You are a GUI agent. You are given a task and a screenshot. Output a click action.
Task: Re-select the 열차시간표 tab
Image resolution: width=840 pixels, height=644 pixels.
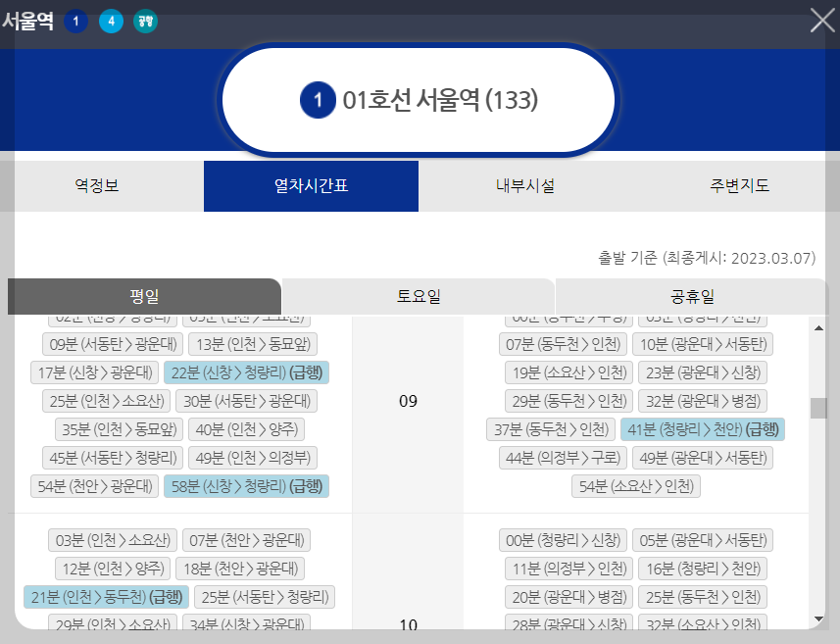click(x=311, y=185)
